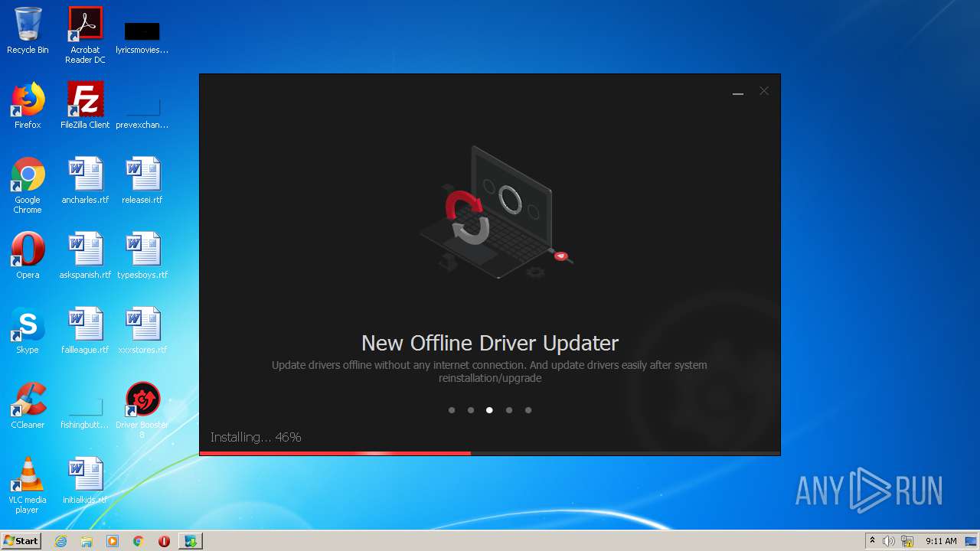The height and width of the screenshot is (551, 980).
Task: Open the volume speaker tray icon
Action: coord(889,541)
